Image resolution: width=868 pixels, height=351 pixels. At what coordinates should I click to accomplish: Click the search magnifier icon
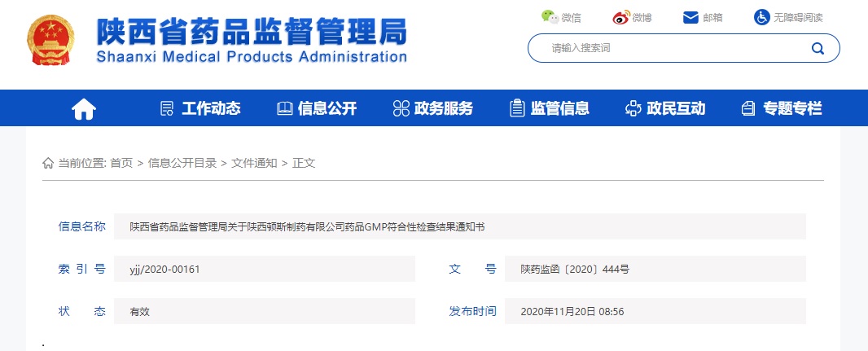coord(818,48)
